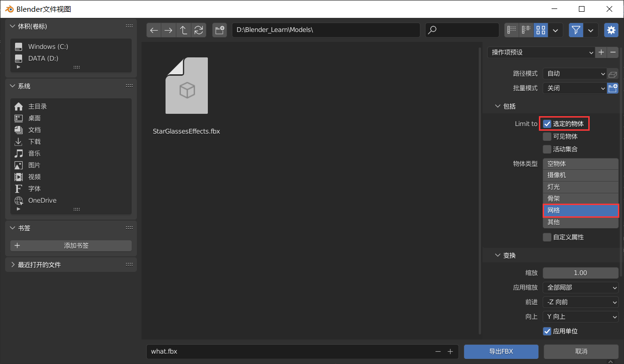The image size is (624, 364).
Task: Create a new folder
Action: click(220, 30)
